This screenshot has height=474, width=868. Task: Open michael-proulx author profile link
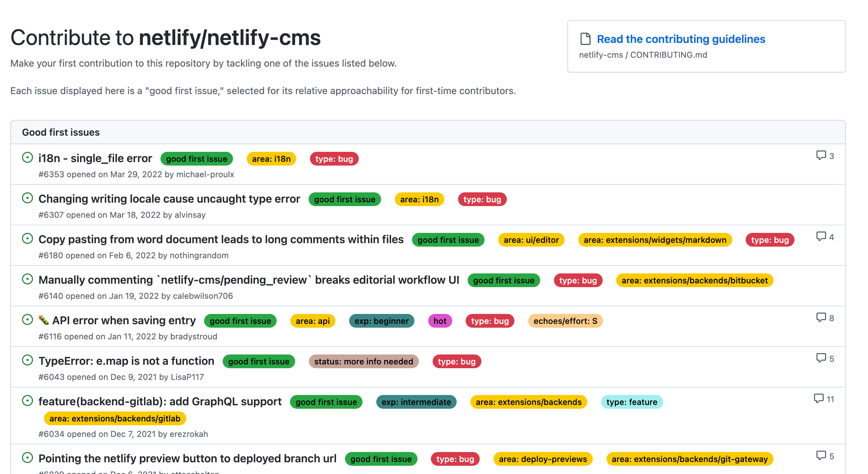(x=205, y=174)
